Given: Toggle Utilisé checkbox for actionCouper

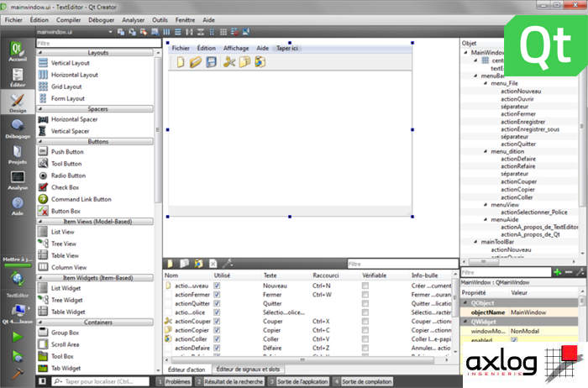Looking at the screenshot, I should [x=217, y=322].
